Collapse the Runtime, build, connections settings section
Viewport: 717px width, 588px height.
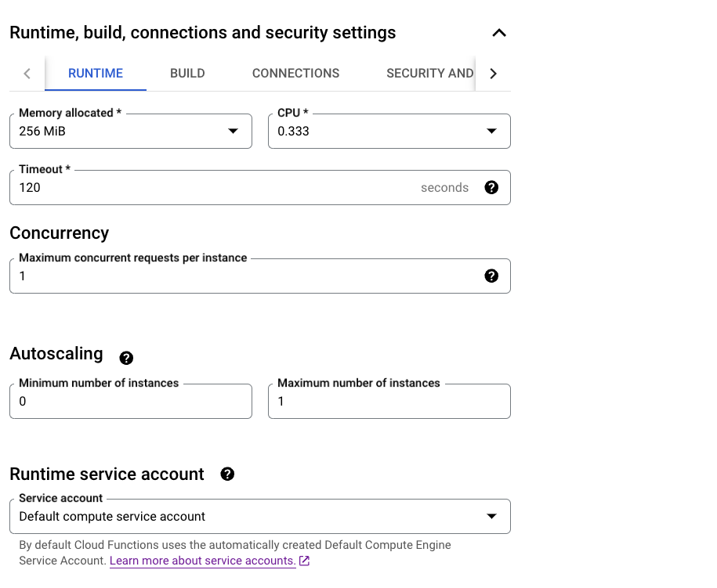click(498, 33)
